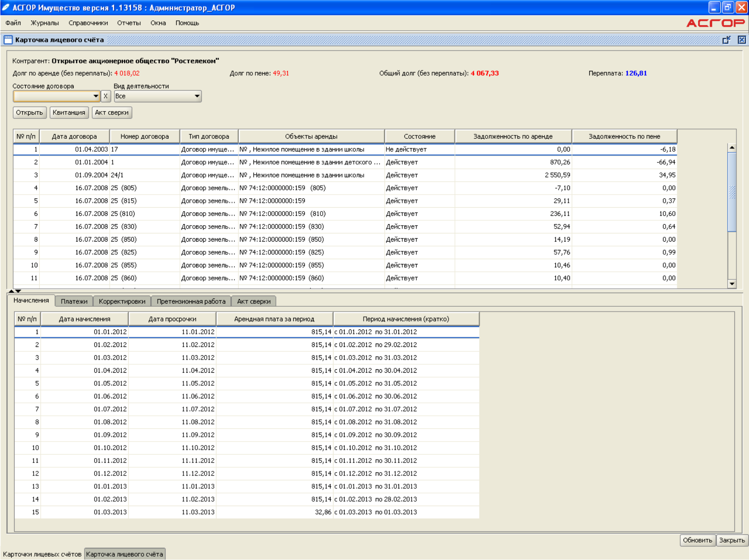The height and width of the screenshot is (560, 749).
Task: Open the Окна menu
Action: click(158, 23)
